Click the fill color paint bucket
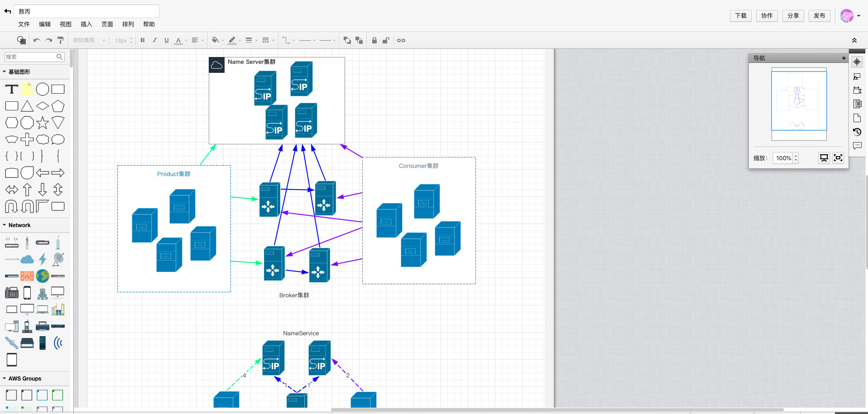The height and width of the screenshot is (414, 868). tap(216, 40)
